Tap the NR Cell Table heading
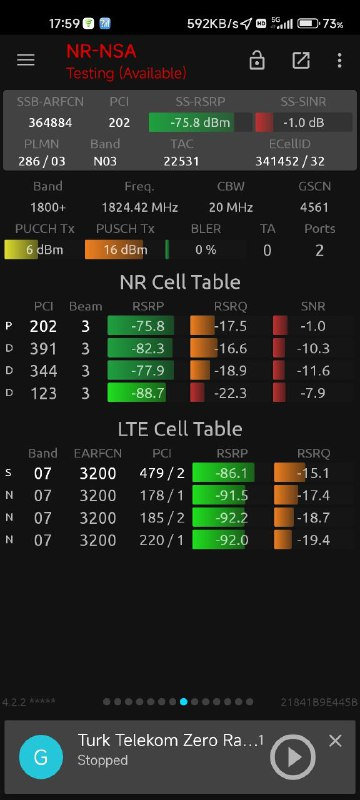 coord(180,282)
